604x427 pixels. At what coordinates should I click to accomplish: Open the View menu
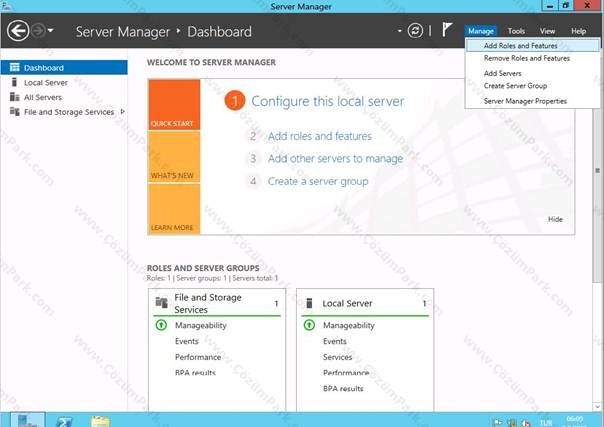click(x=547, y=31)
